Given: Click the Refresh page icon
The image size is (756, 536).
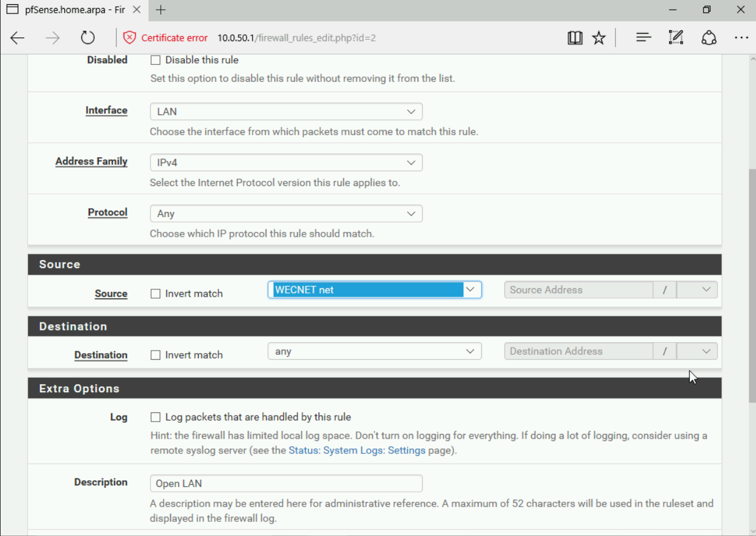Looking at the screenshot, I should [x=88, y=38].
